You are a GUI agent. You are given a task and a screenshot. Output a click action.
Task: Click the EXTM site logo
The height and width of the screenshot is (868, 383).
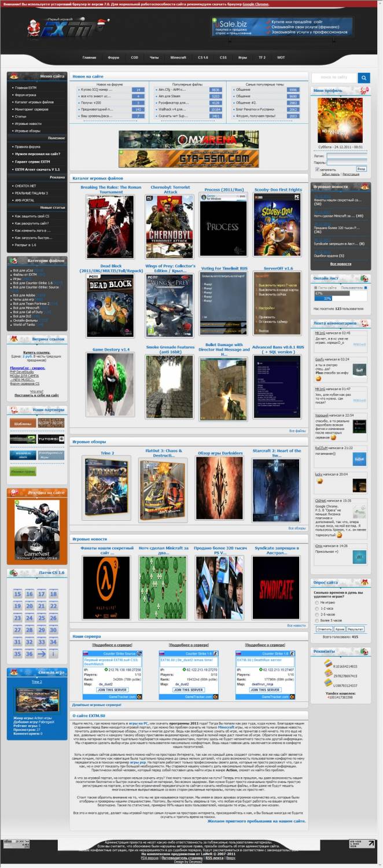pos(68,27)
